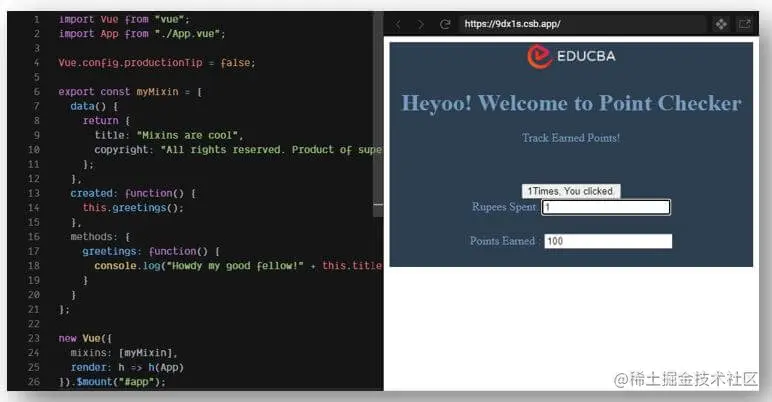Click the EDUCBA logo
This screenshot has height=402, width=772.
tap(571, 56)
